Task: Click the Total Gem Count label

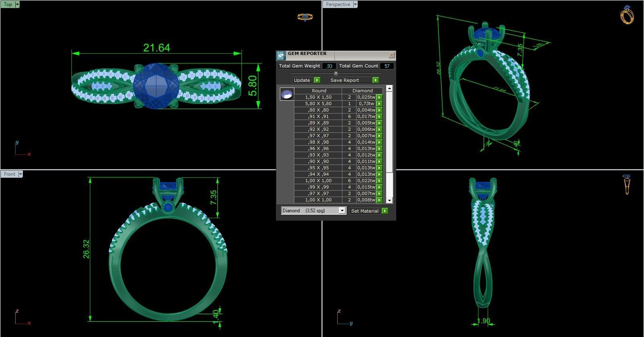Action: (x=358, y=66)
